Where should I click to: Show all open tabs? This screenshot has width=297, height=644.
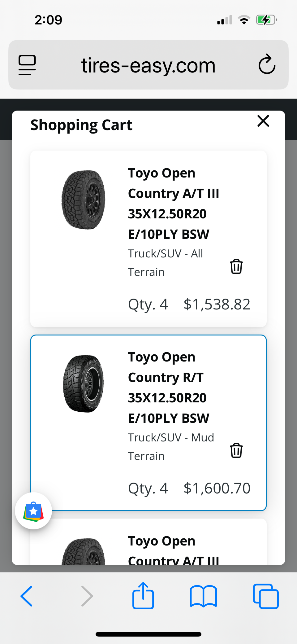[x=265, y=596]
